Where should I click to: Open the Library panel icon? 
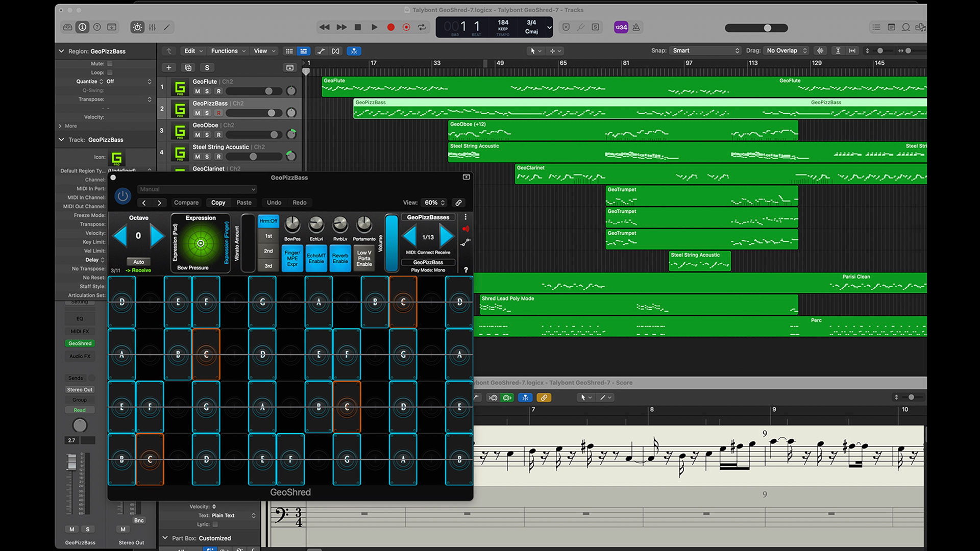coord(67,27)
